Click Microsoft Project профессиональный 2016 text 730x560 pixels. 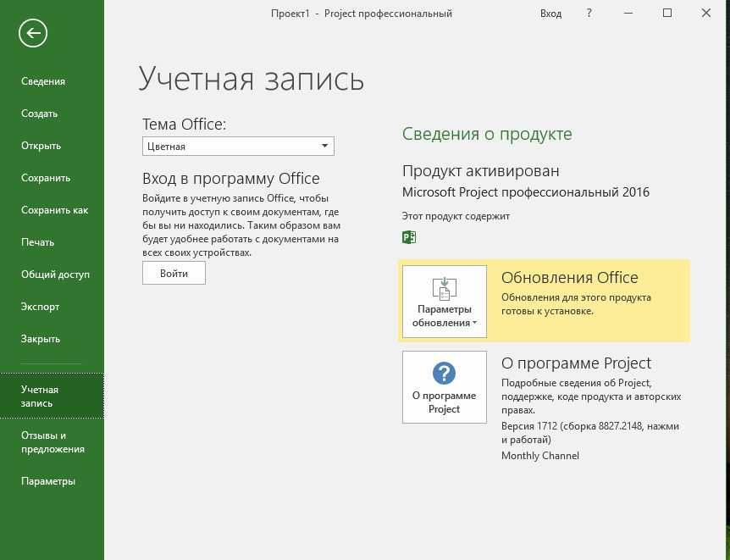(526, 192)
